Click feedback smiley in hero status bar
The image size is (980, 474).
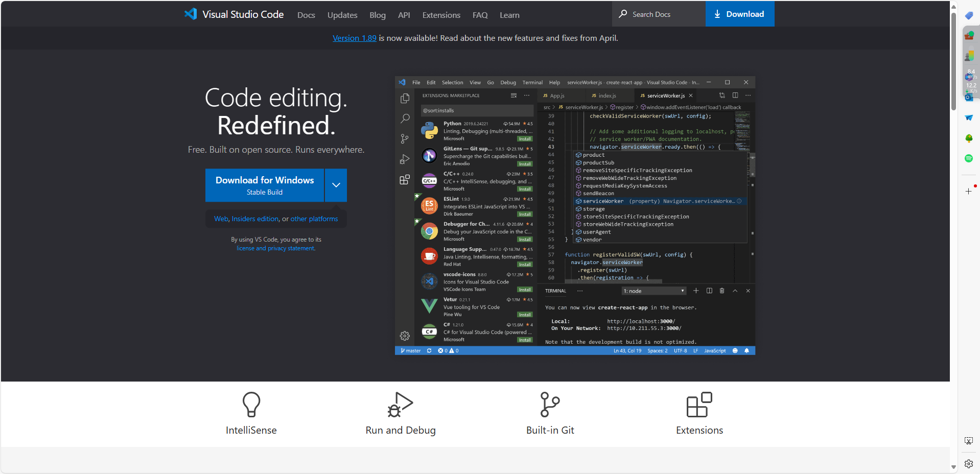(735, 351)
